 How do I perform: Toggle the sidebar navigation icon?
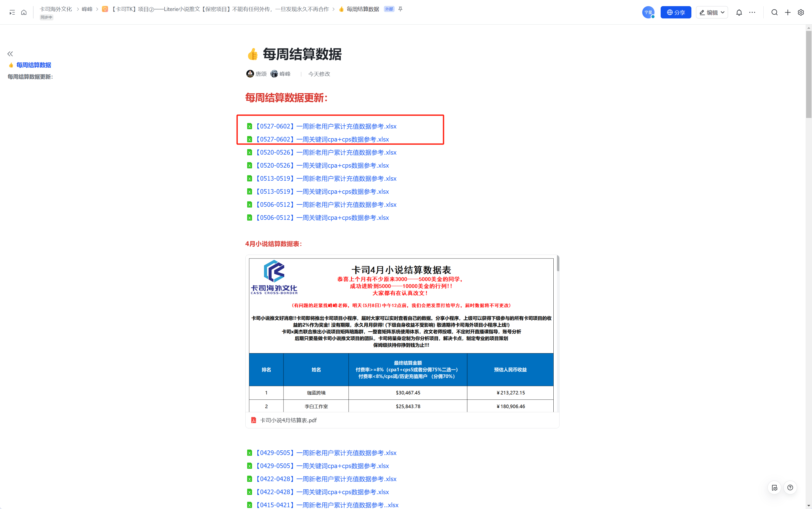point(12,13)
